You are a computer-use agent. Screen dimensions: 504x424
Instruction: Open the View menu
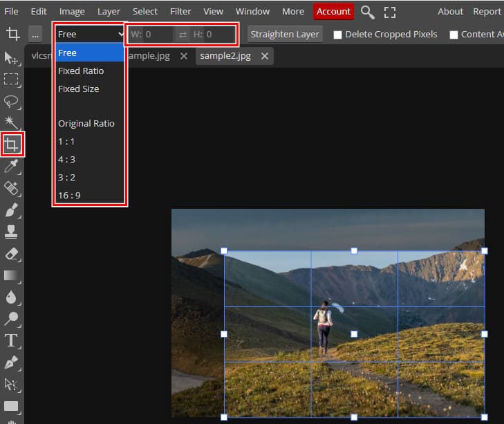[x=213, y=12]
